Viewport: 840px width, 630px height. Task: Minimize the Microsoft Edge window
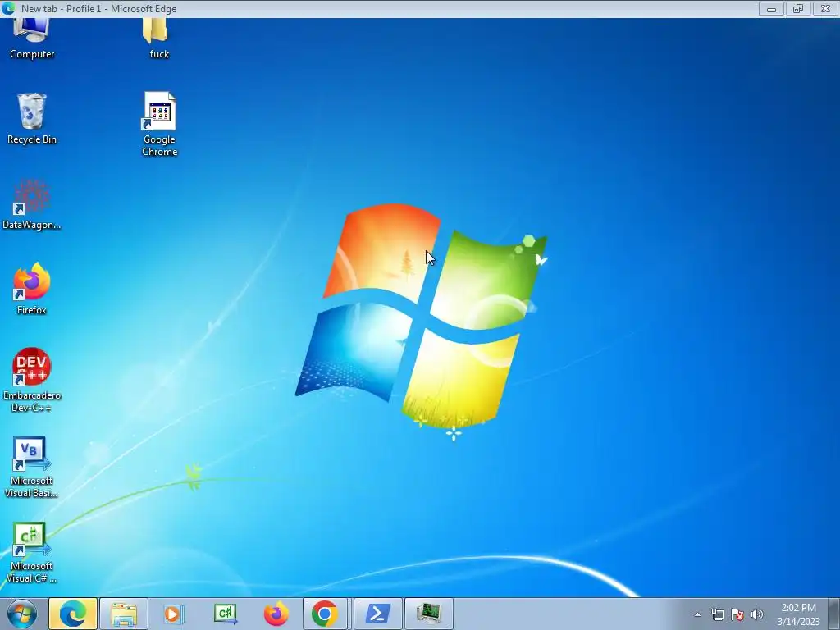coord(771,8)
